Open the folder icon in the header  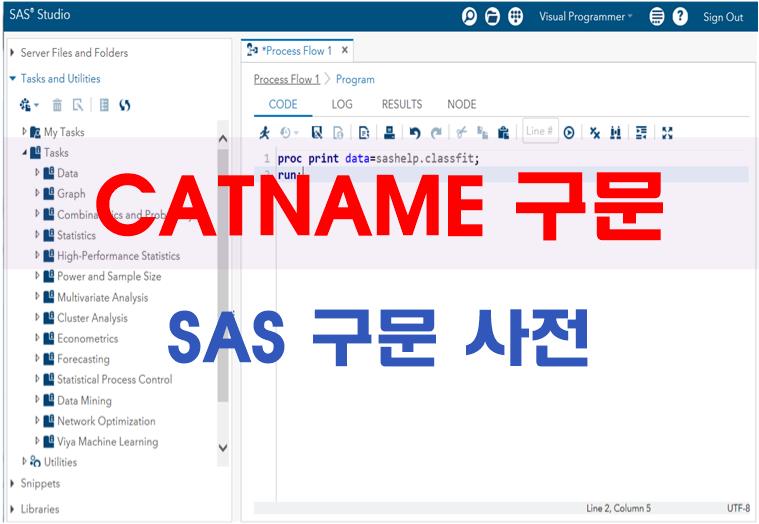[492, 17]
